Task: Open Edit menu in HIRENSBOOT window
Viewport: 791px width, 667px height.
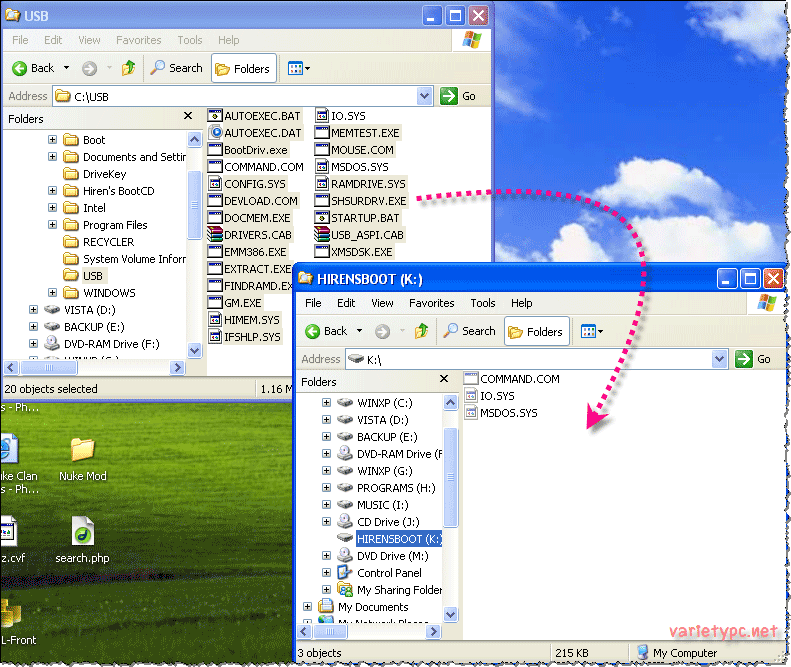Action: pos(346,303)
